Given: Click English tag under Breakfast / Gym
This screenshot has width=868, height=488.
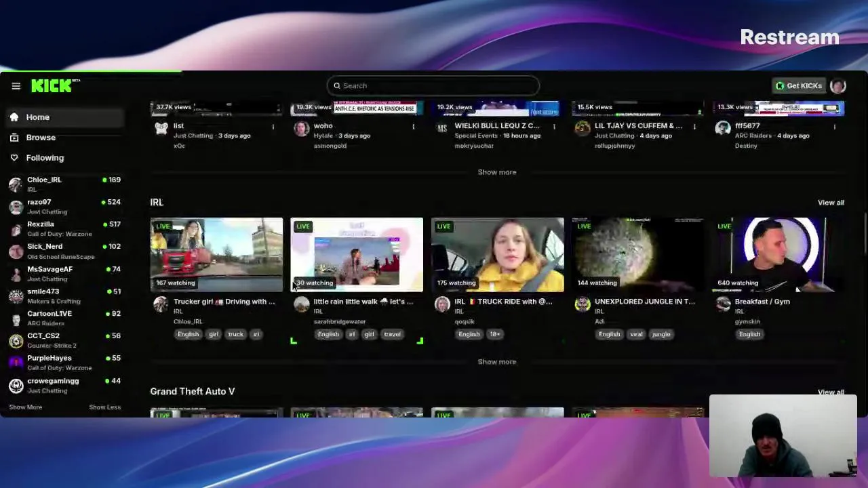Looking at the screenshot, I should click(749, 334).
